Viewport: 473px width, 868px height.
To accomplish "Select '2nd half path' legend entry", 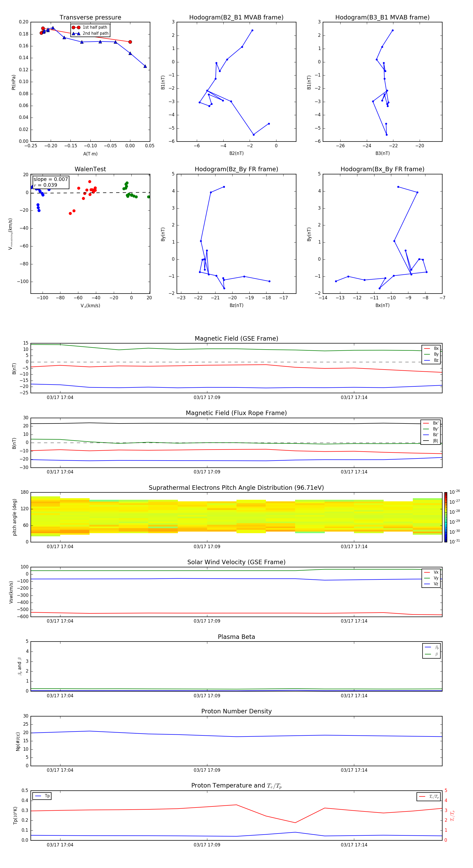I will pyautogui.click(x=90, y=33).
